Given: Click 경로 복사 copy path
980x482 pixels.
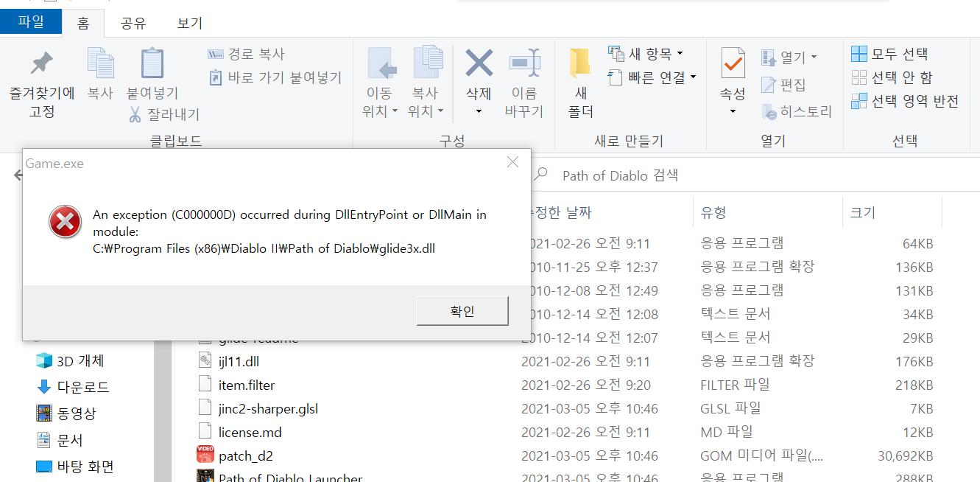Looking at the screenshot, I should point(246,55).
